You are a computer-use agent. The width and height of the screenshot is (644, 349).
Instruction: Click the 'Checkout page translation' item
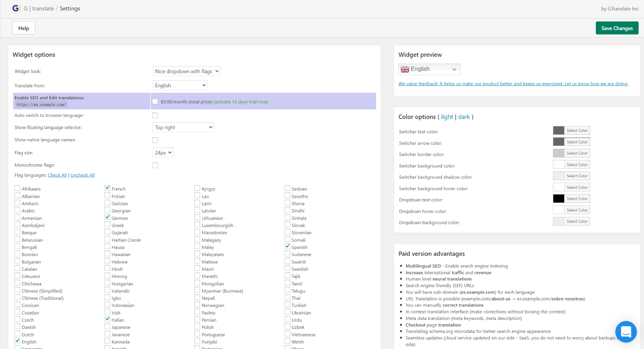click(x=433, y=325)
